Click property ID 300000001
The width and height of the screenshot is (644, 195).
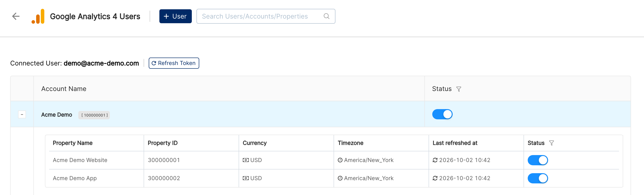click(x=164, y=160)
